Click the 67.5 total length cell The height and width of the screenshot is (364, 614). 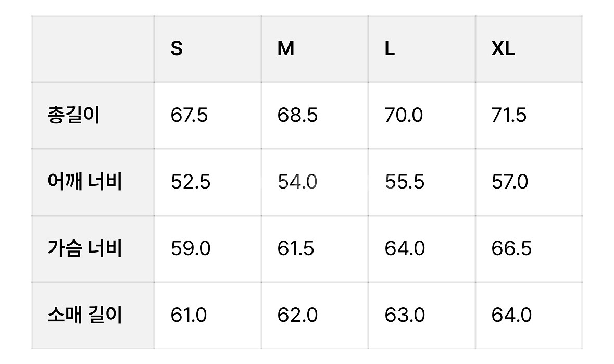coord(189,115)
